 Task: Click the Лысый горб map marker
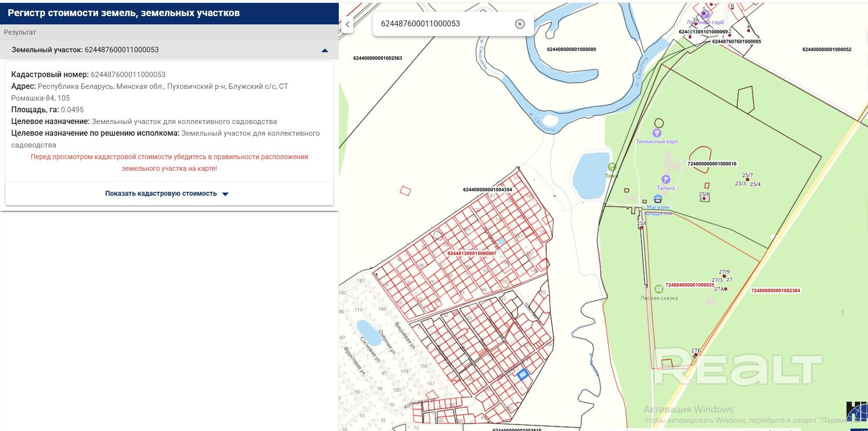[705, 15]
